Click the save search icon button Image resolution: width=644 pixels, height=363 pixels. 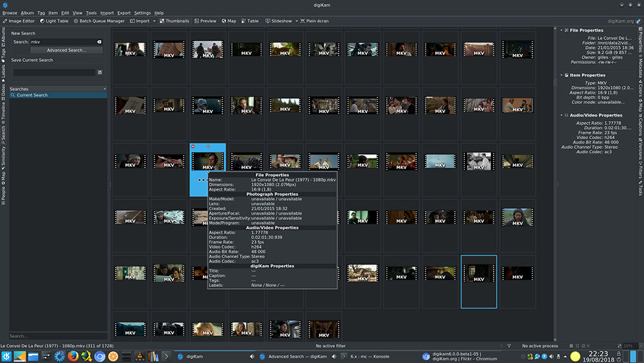pos(100,73)
